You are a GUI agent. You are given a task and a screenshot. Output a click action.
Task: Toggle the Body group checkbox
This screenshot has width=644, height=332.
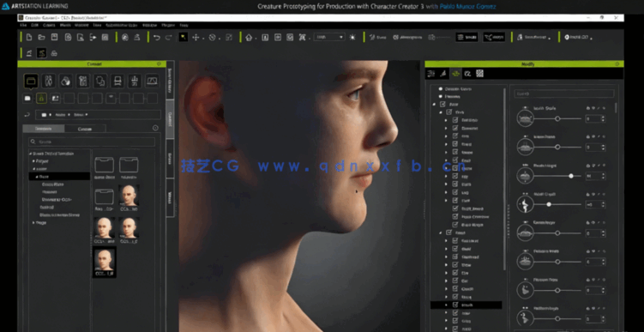pos(448,112)
